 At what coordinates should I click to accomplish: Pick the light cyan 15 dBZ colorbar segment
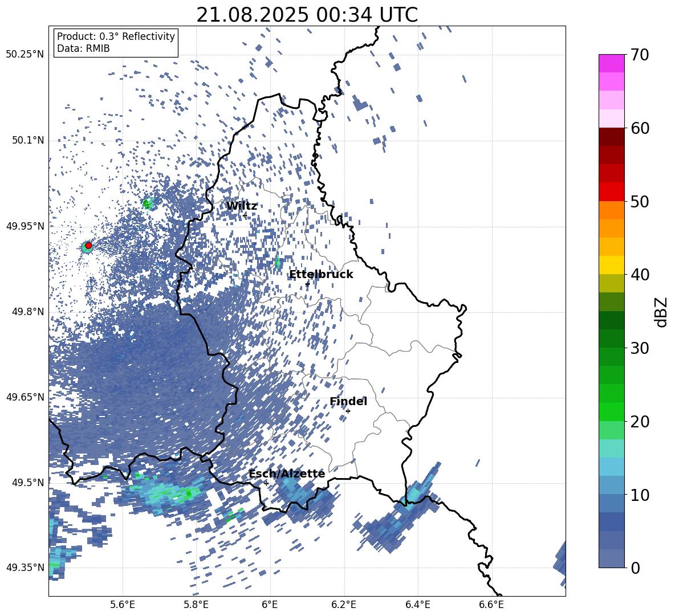click(x=611, y=448)
